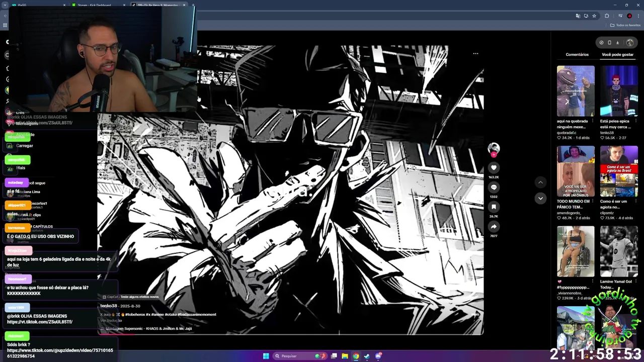Open File Explorer from the taskbar

point(345,356)
